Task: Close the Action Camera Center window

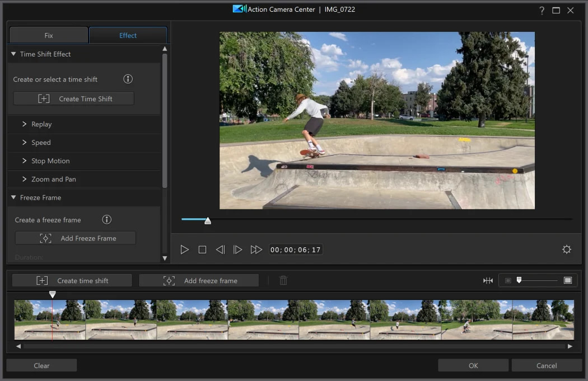Action: (571, 11)
